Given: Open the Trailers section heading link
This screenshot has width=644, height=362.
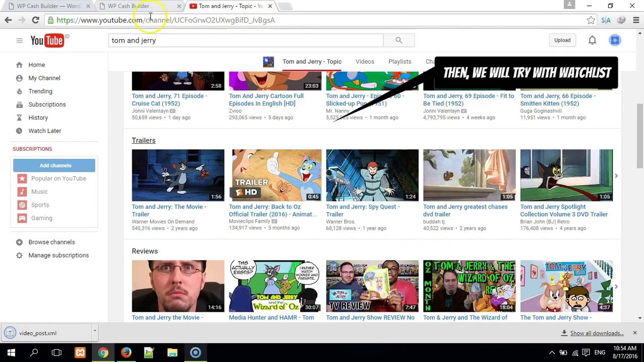Looking at the screenshot, I should click(143, 140).
